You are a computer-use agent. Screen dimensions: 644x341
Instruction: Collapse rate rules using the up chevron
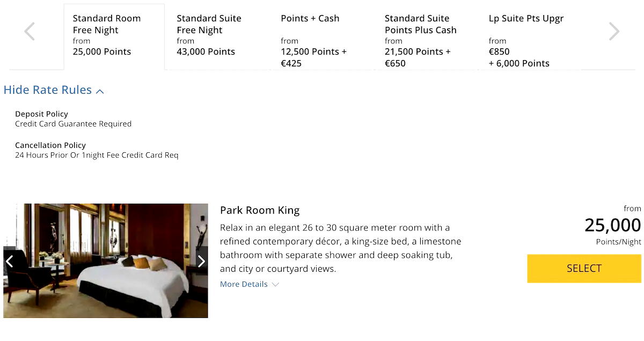click(100, 91)
